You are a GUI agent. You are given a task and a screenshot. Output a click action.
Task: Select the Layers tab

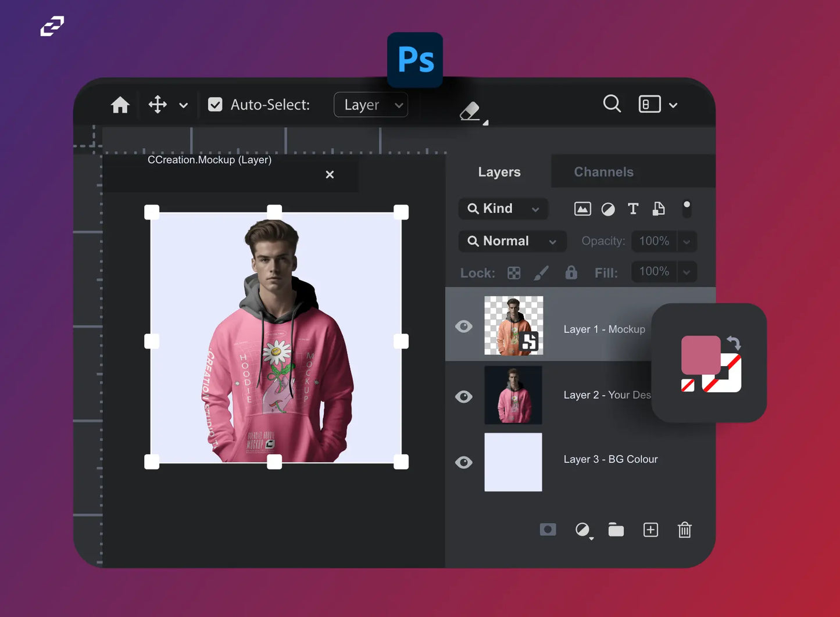coord(499,172)
